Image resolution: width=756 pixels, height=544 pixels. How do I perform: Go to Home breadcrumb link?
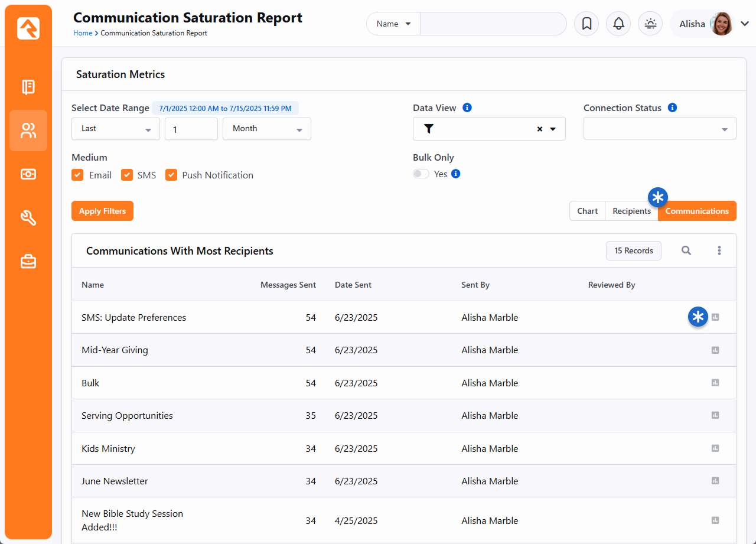(83, 33)
